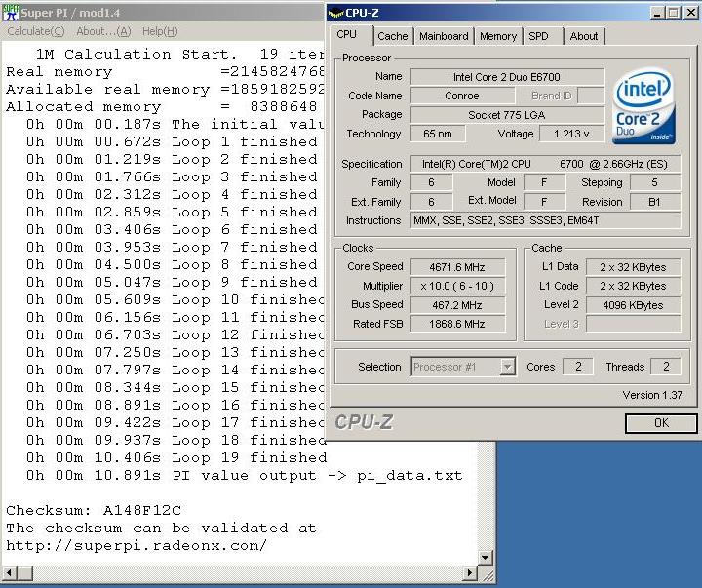Click the Code Name value 'Conroe'

[x=462, y=96]
